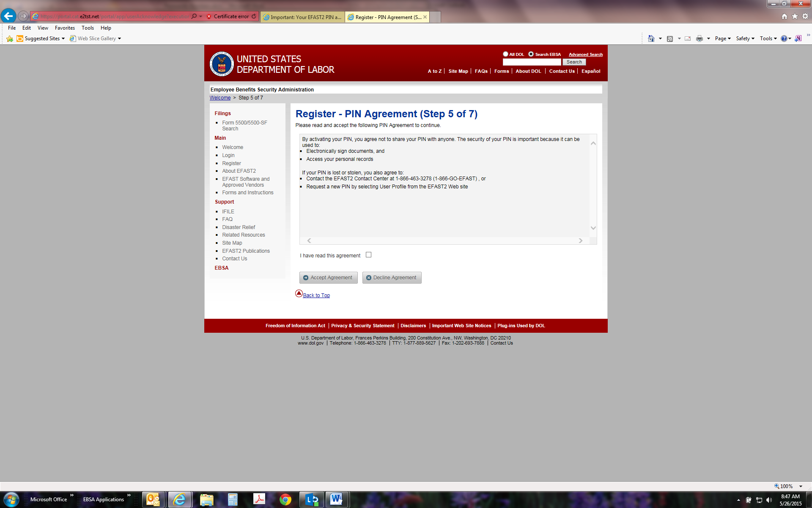
Task: Click the printer icon in command bar
Action: point(700,39)
